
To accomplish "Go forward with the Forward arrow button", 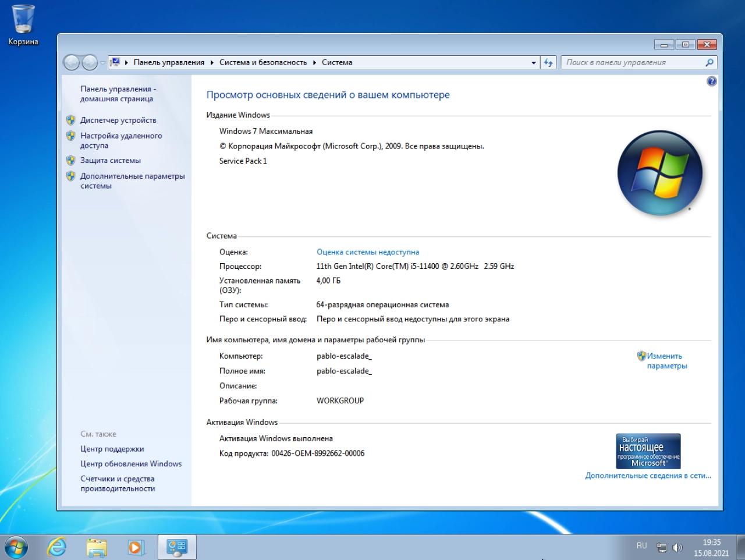I will [90, 62].
